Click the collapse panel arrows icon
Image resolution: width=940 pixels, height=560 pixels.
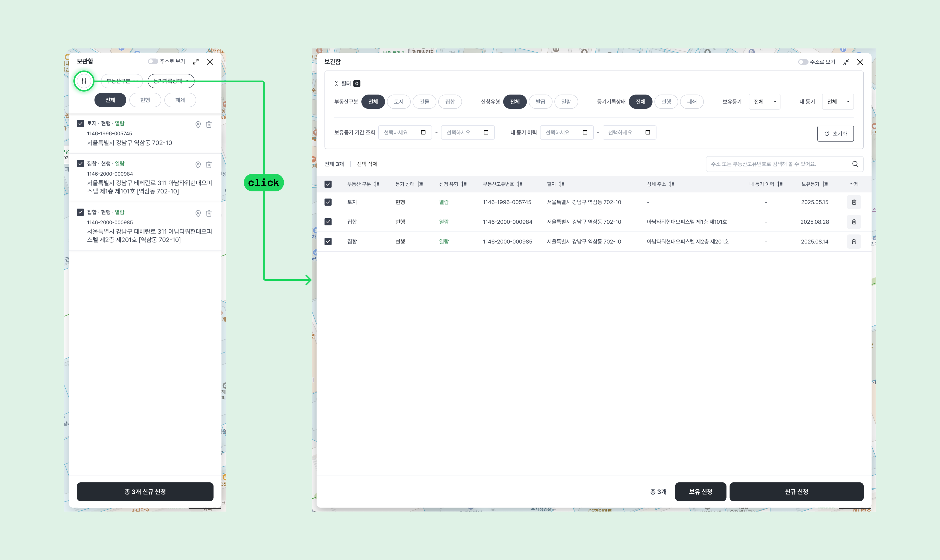(846, 62)
